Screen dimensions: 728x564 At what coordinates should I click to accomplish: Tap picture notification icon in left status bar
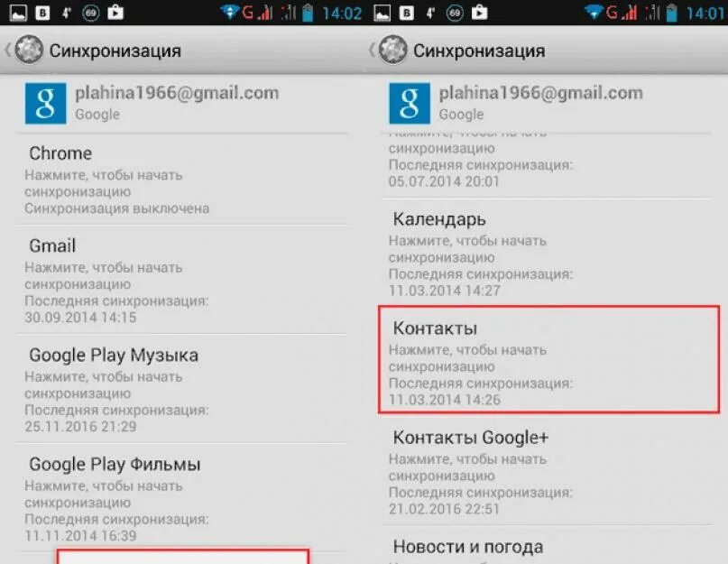(x=19, y=13)
